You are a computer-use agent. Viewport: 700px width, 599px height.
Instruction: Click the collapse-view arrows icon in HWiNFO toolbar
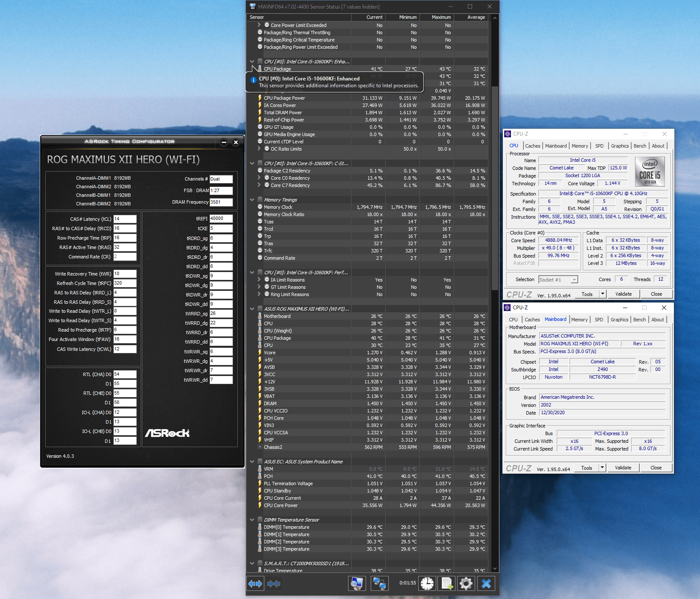tap(274, 583)
